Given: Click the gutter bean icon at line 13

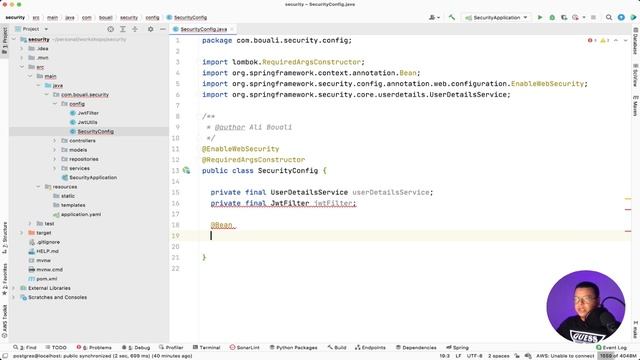Looking at the screenshot, I should point(186,170).
